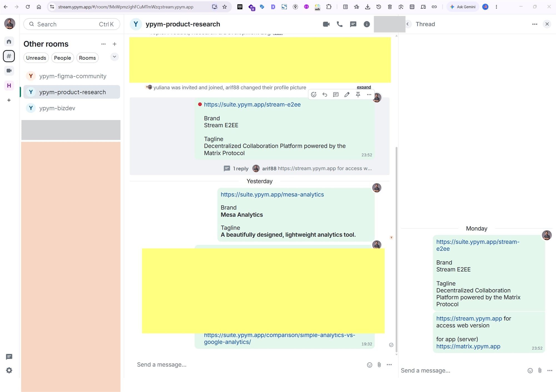Toggle the People filter

point(63,58)
